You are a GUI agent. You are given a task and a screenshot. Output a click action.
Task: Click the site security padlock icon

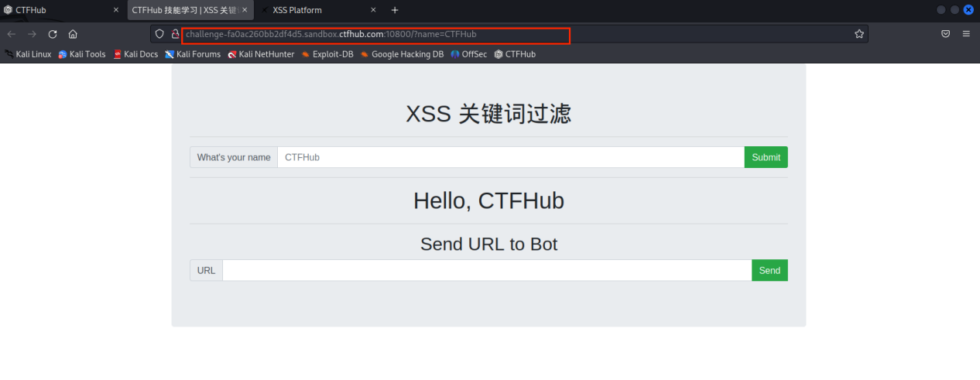click(176, 34)
